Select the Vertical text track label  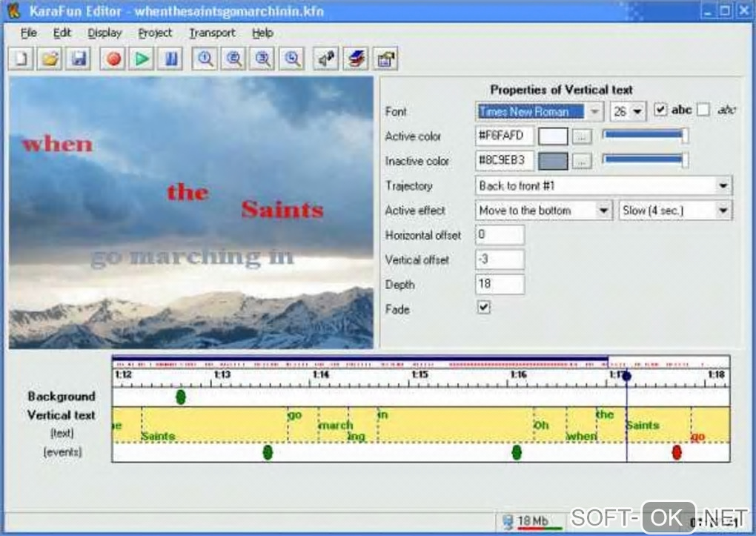[62, 415]
